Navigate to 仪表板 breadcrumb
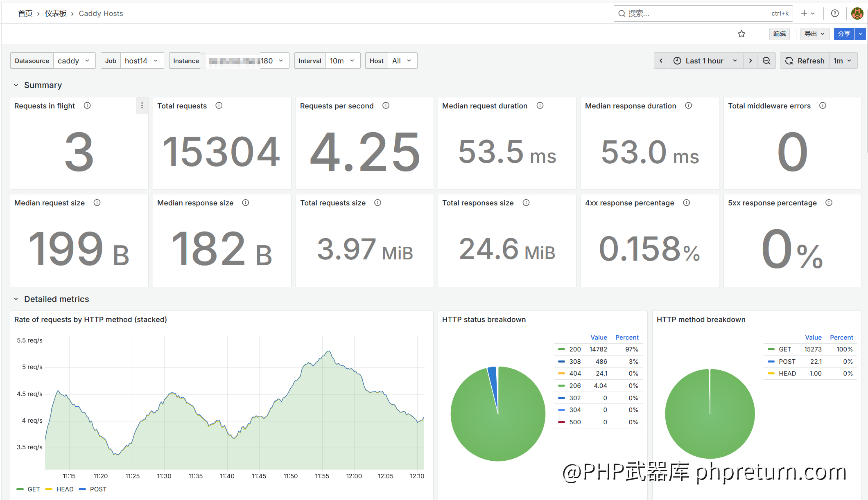Image resolution: width=868 pixels, height=500 pixels. pyautogui.click(x=56, y=14)
